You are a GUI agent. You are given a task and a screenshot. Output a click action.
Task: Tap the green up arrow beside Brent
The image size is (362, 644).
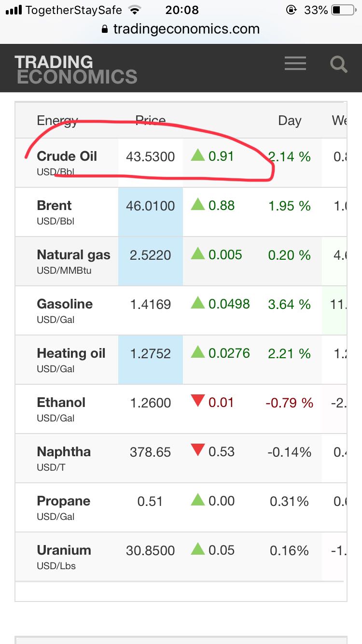coord(198,205)
